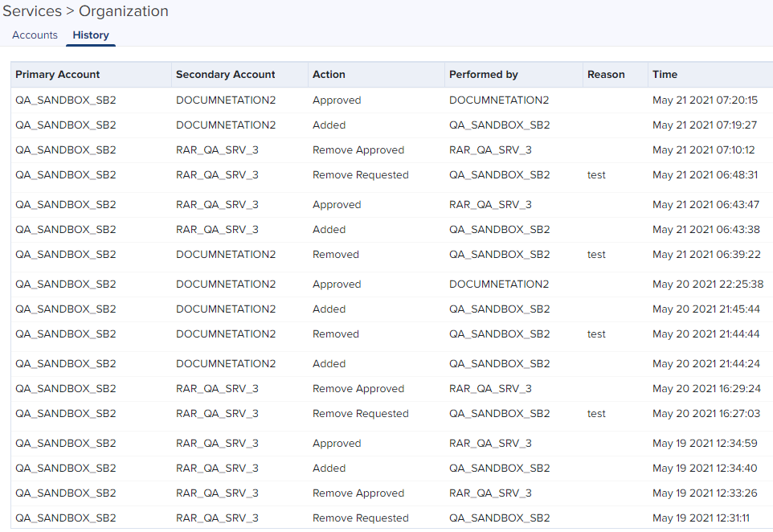Select the History tab
The image size is (773, 532).
tap(91, 35)
